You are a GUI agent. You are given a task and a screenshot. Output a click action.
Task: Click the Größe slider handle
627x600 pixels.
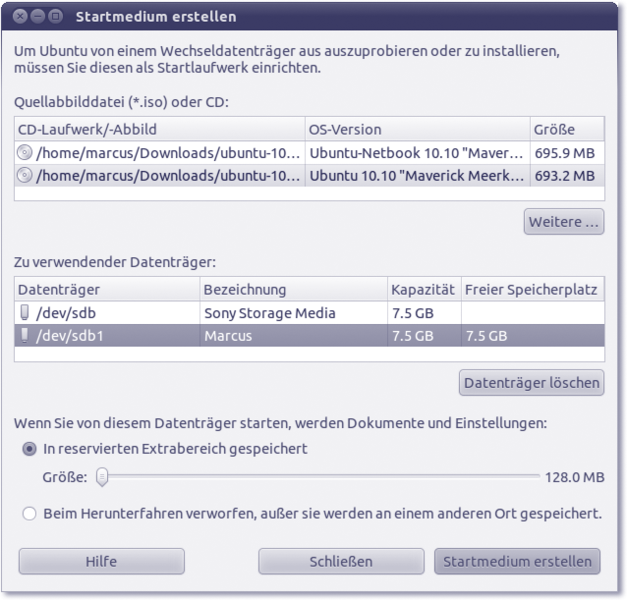coord(101,477)
